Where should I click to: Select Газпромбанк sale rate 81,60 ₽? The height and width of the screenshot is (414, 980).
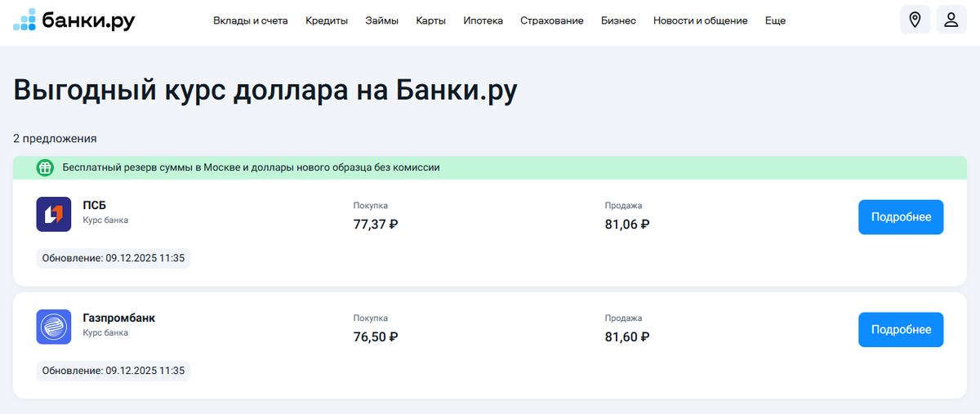(x=627, y=336)
